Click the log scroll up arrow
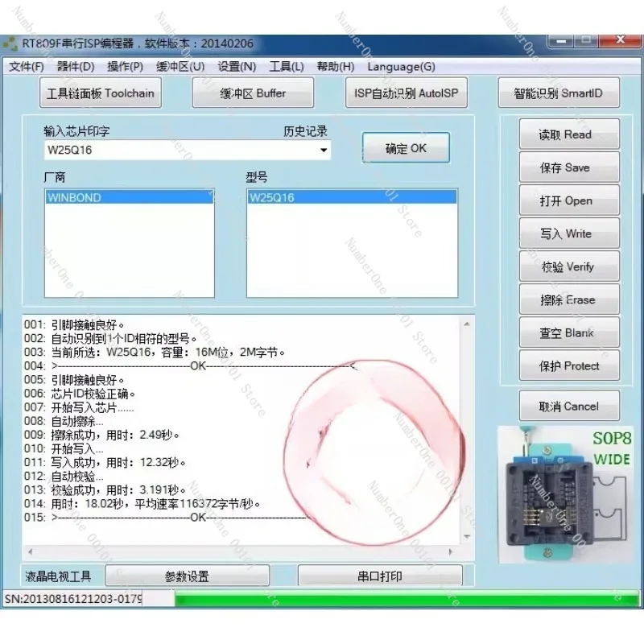This screenshot has height=644, width=644. (x=467, y=324)
